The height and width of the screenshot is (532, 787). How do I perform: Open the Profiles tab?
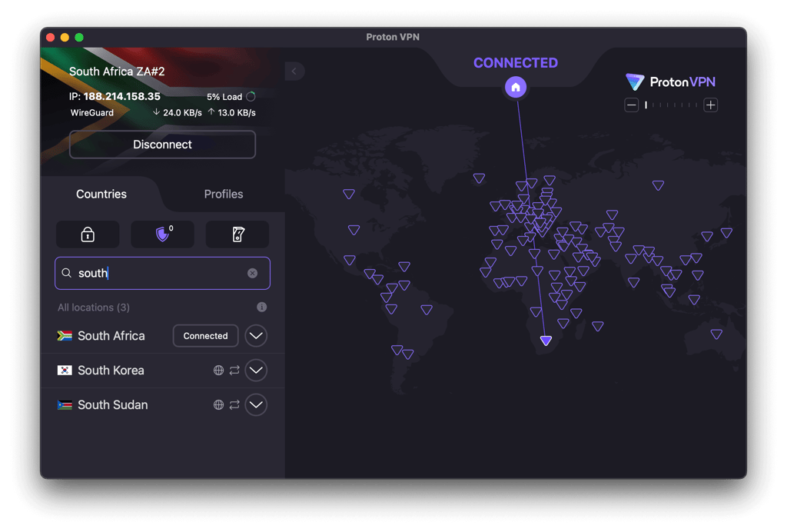224,195
